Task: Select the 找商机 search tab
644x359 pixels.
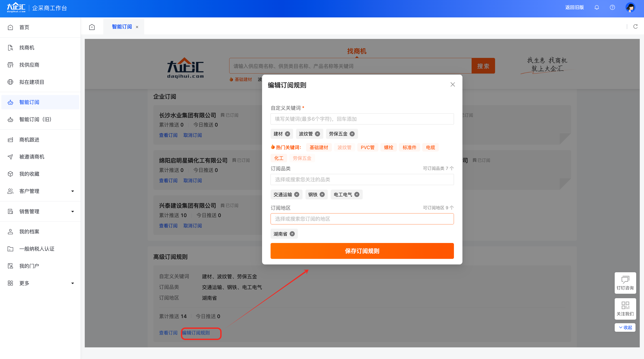Action: (x=357, y=51)
